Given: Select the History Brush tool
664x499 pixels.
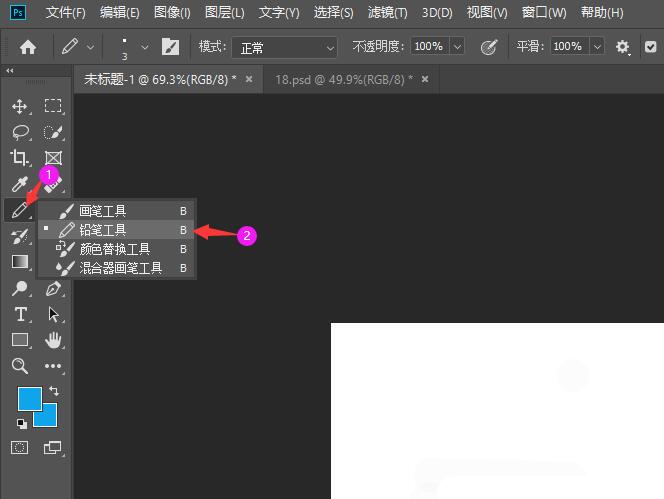Looking at the screenshot, I should click(20, 236).
